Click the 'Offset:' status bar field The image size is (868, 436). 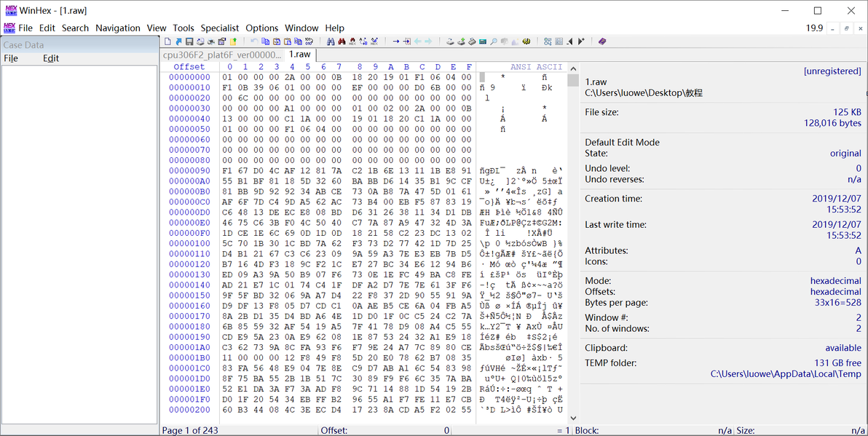tap(334, 430)
